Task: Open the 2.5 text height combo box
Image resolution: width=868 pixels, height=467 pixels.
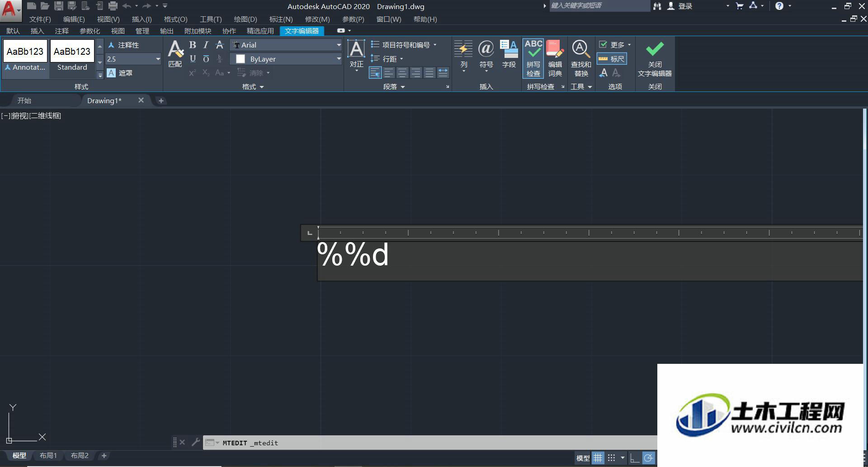Action: tap(133, 59)
